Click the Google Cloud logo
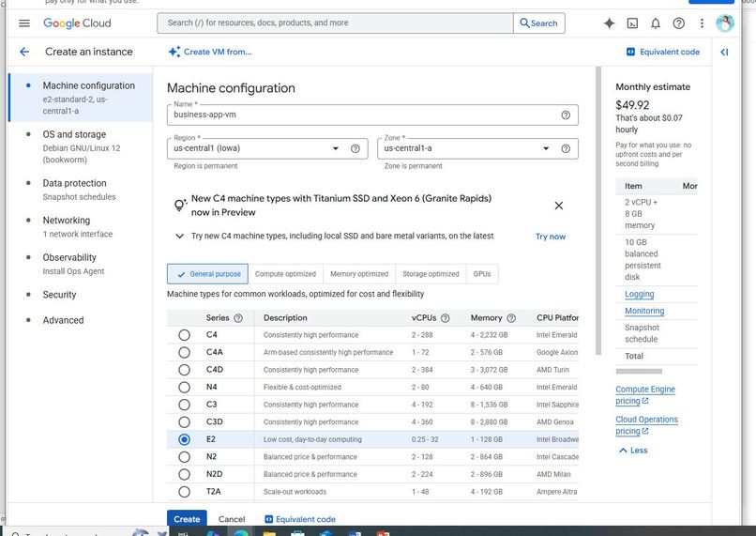This screenshot has width=756, height=536. (x=77, y=23)
